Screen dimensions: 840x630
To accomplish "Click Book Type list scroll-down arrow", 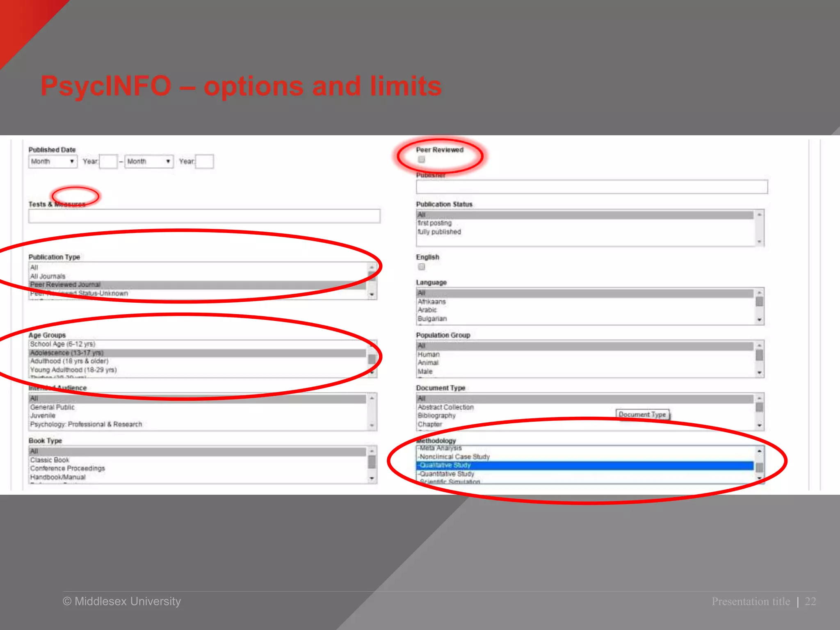I will [372, 478].
